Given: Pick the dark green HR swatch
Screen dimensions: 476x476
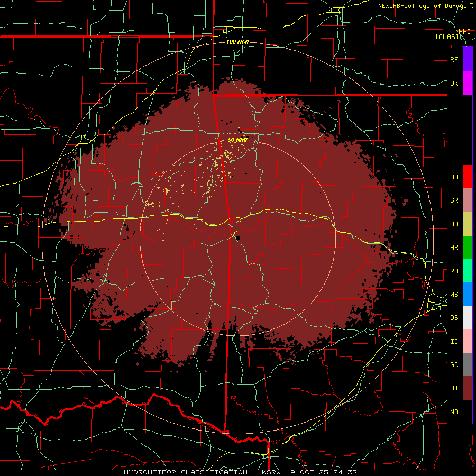Looking at the screenshot, I should (x=467, y=248).
